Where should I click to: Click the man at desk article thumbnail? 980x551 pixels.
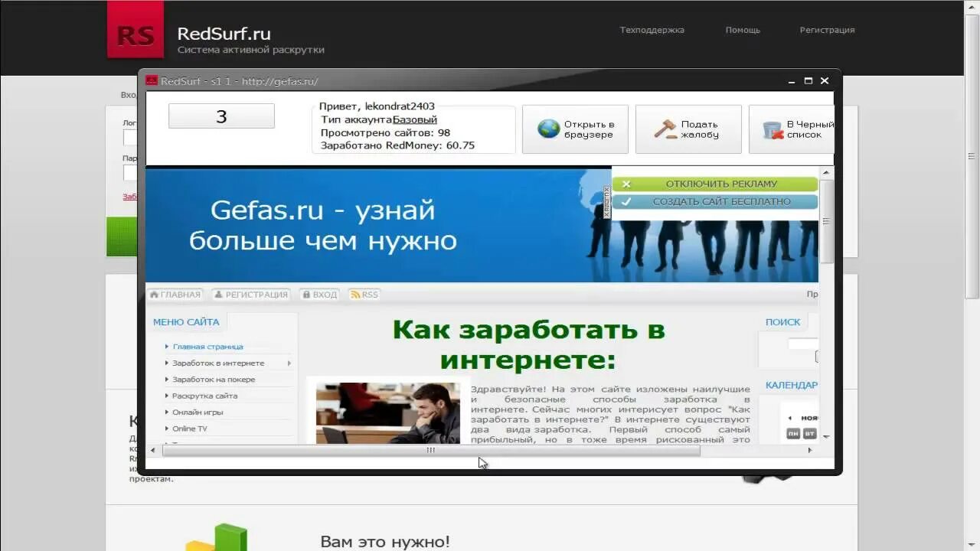pyautogui.click(x=388, y=413)
